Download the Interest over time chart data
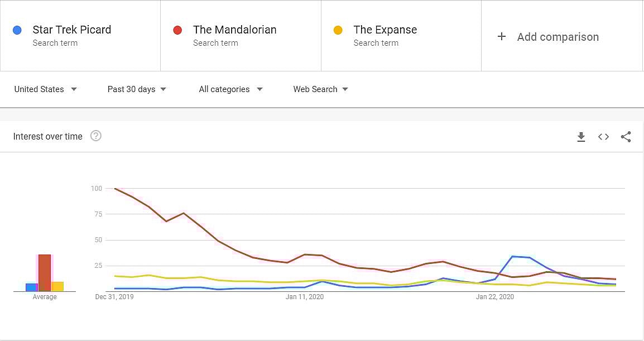644x341 pixels. [x=581, y=137]
